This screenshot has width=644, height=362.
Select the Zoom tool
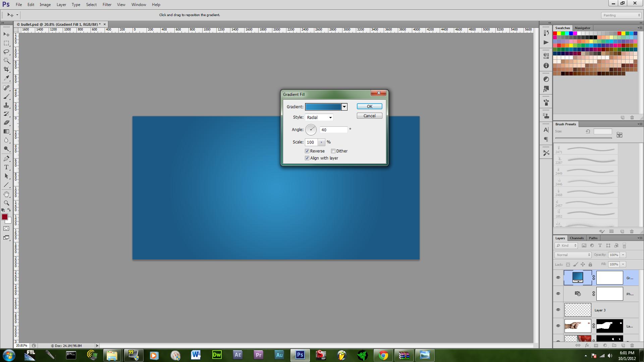click(6, 203)
